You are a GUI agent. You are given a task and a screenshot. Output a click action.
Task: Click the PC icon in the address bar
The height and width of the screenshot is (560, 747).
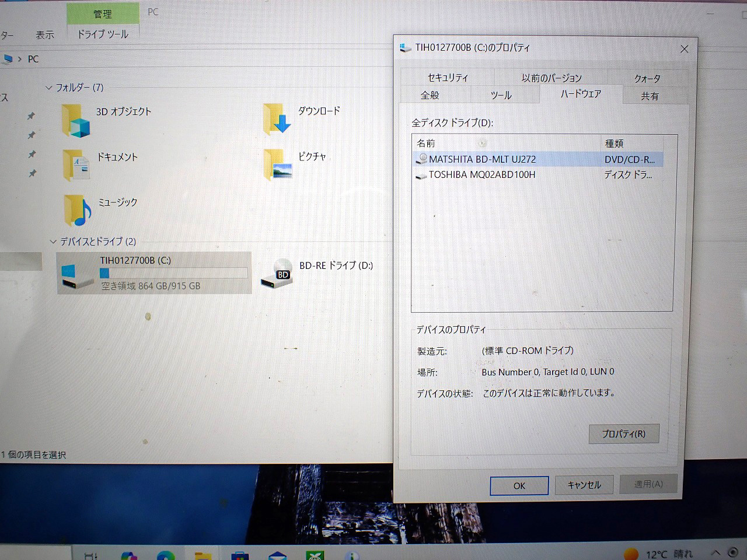tap(8, 59)
